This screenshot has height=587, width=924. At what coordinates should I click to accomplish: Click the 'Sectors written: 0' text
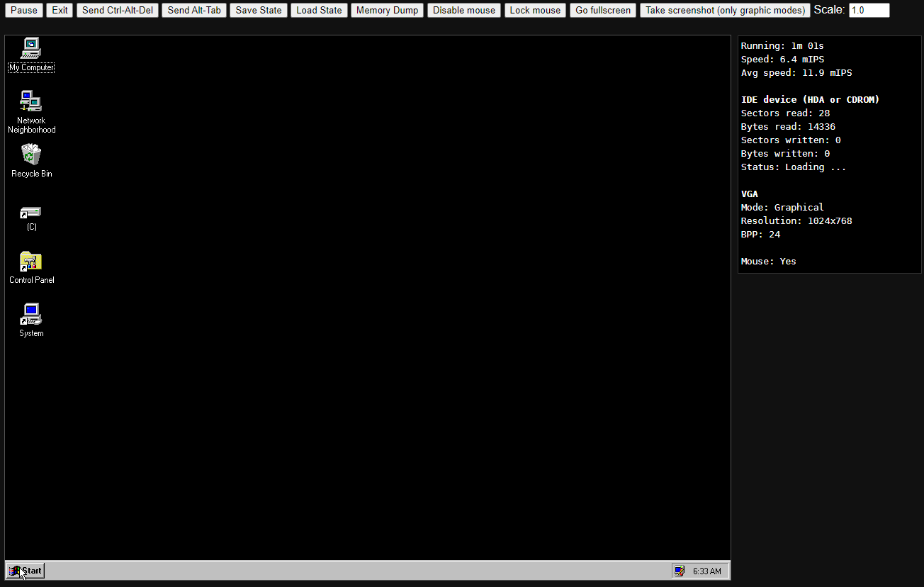click(791, 140)
